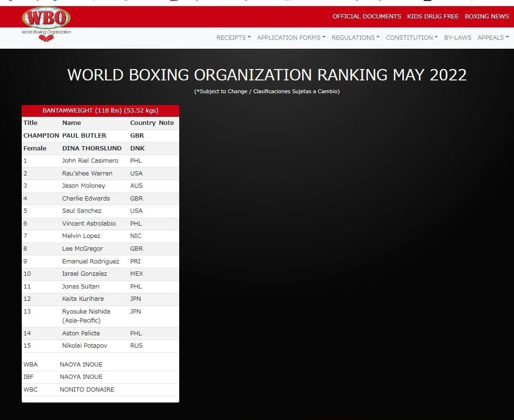Select Dina Thorslund in the Female row

click(92, 149)
